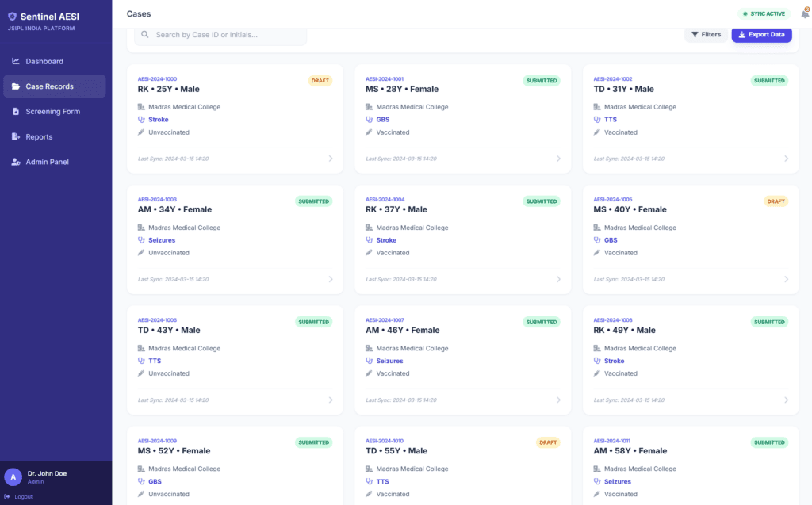Click the Logout icon in sidebar

7,496
